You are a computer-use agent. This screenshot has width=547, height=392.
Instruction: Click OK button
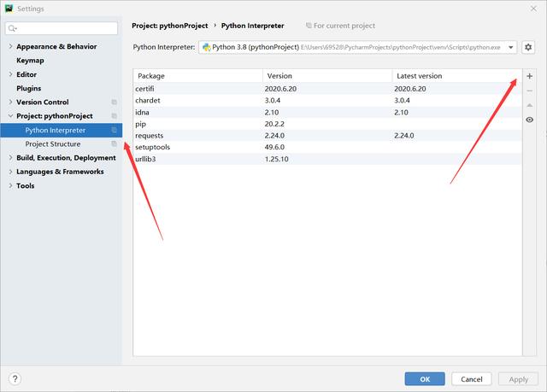[425, 378]
